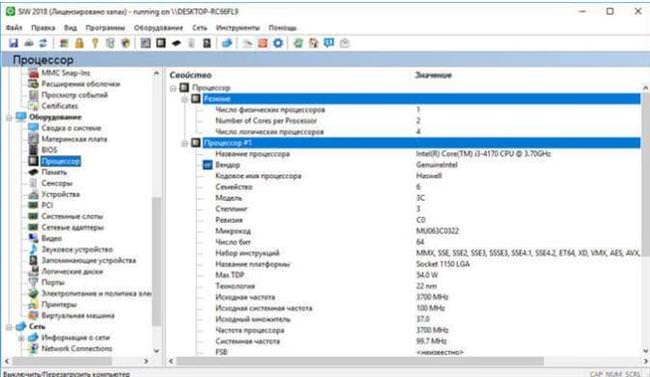
Task: Click the blue speech bubble toolbar icon
Action: tap(329, 43)
